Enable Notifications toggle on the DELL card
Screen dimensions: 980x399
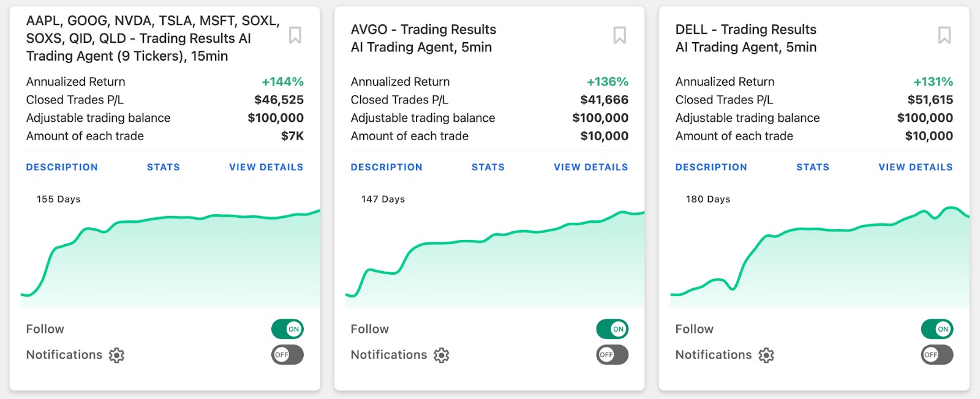pos(937,355)
